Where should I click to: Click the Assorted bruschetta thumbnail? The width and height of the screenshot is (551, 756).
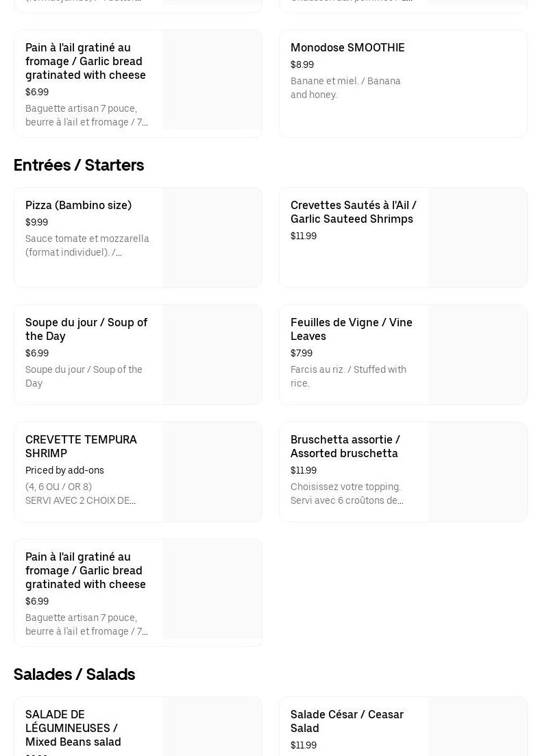[x=477, y=472]
